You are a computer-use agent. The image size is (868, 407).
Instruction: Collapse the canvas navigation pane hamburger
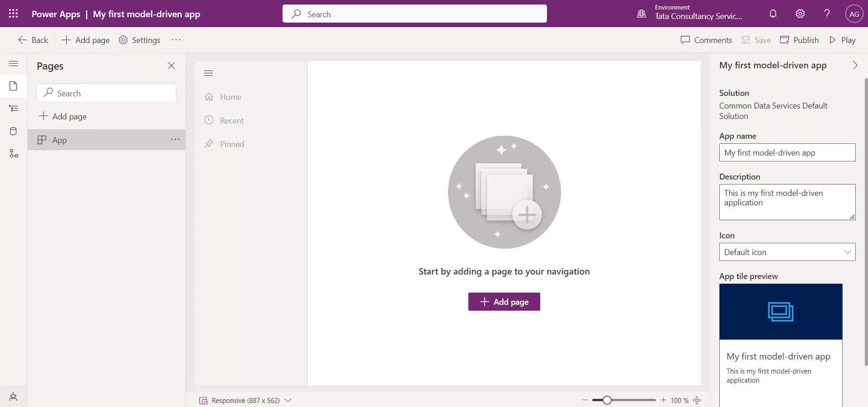click(x=208, y=73)
